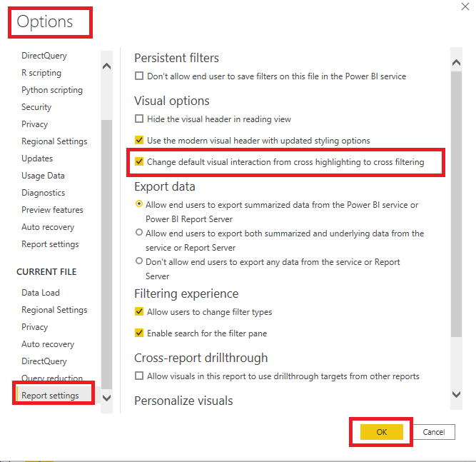
Task: Open Security options page
Action: tap(36, 107)
